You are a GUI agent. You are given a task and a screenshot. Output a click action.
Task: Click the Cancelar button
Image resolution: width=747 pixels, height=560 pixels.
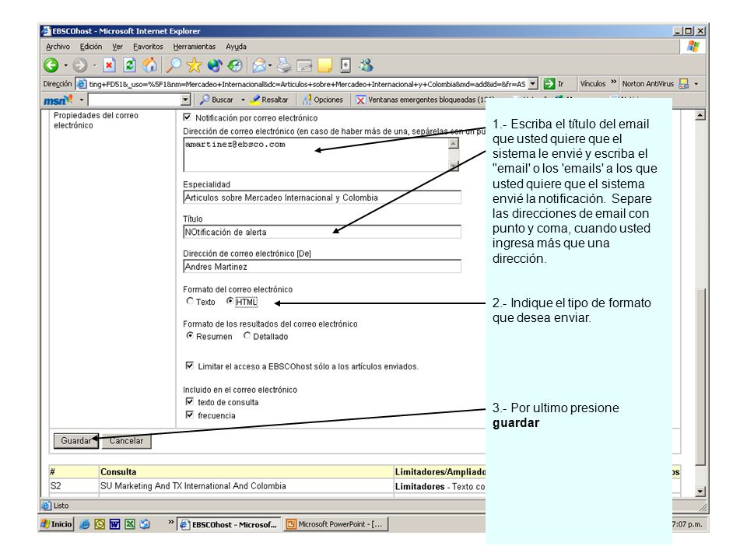(x=126, y=441)
